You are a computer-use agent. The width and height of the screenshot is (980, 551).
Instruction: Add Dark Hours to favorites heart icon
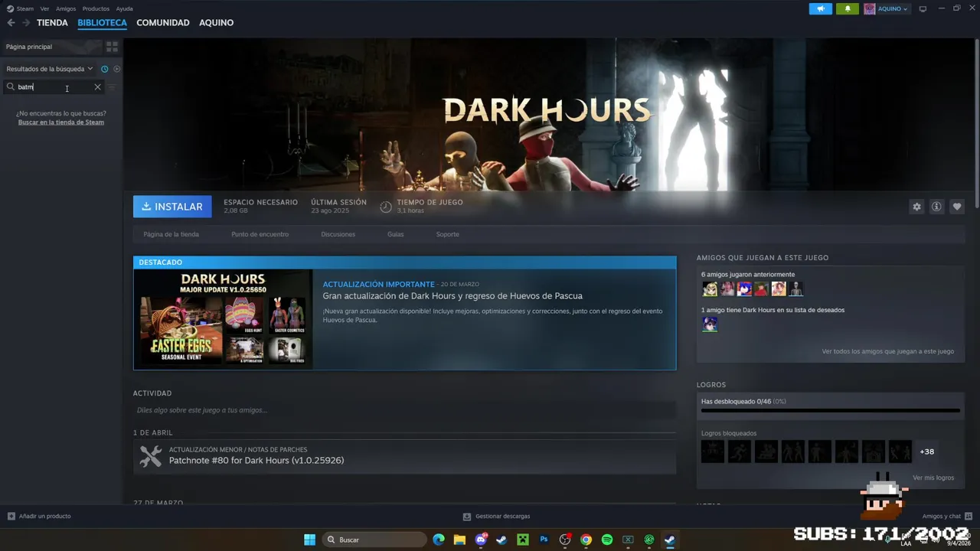[x=956, y=207]
